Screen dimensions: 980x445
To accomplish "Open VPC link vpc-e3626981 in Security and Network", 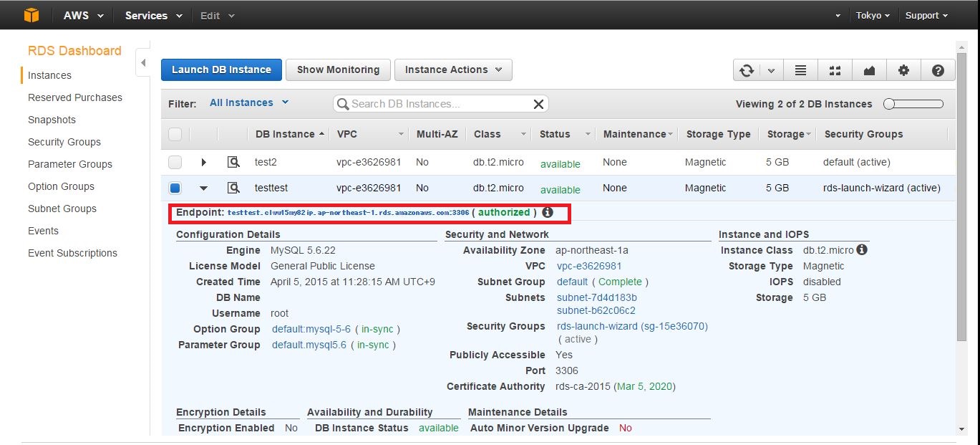I will [589, 266].
